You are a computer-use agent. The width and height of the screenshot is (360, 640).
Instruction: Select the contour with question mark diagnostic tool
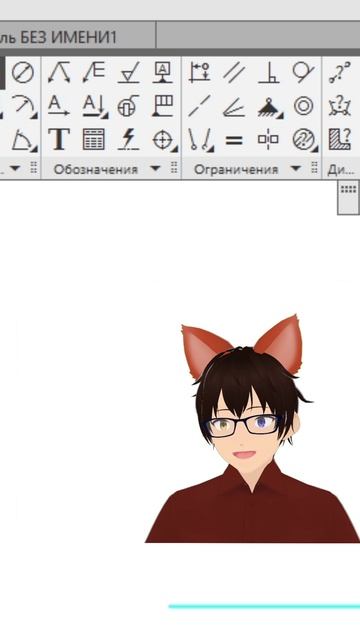coord(340,106)
